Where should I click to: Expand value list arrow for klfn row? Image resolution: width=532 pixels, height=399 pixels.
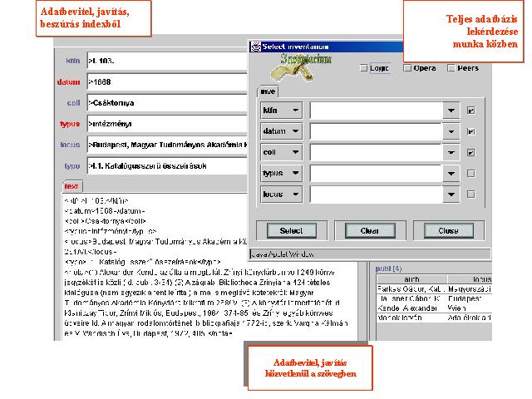pos(451,111)
